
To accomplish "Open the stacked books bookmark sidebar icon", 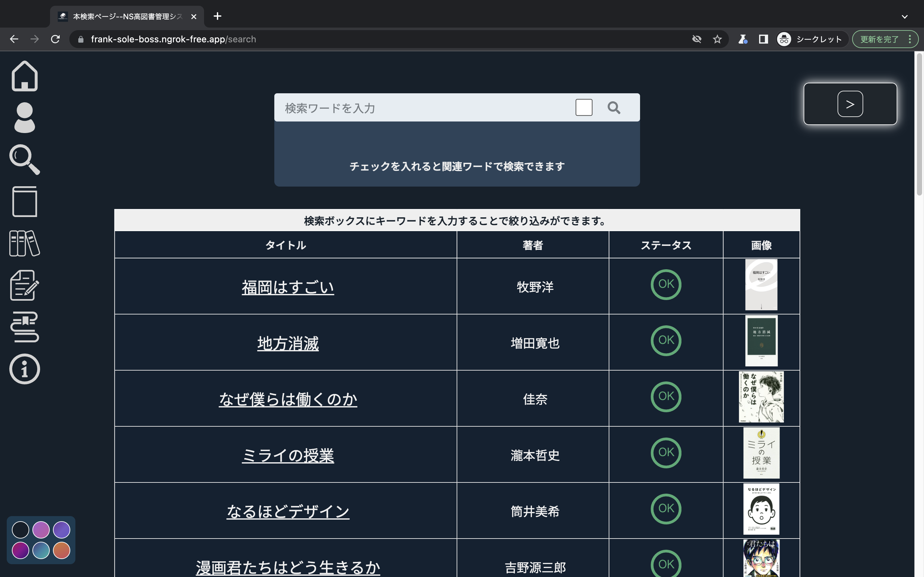I will click(24, 327).
